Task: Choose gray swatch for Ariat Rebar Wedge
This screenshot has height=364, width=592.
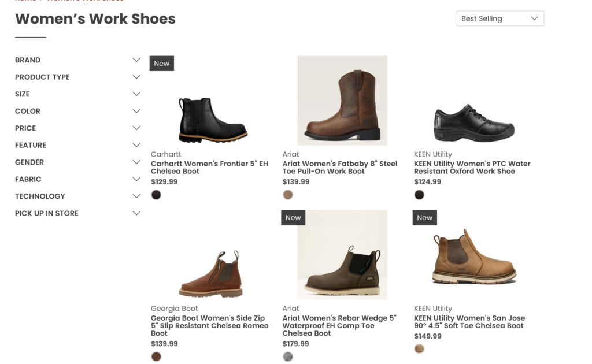Action: (288, 356)
